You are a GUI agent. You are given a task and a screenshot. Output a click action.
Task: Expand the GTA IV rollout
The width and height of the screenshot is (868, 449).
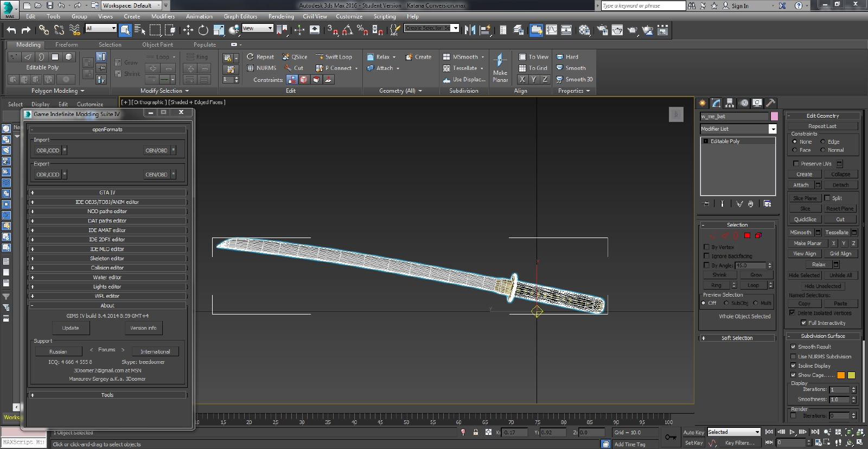(x=107, y=193)
